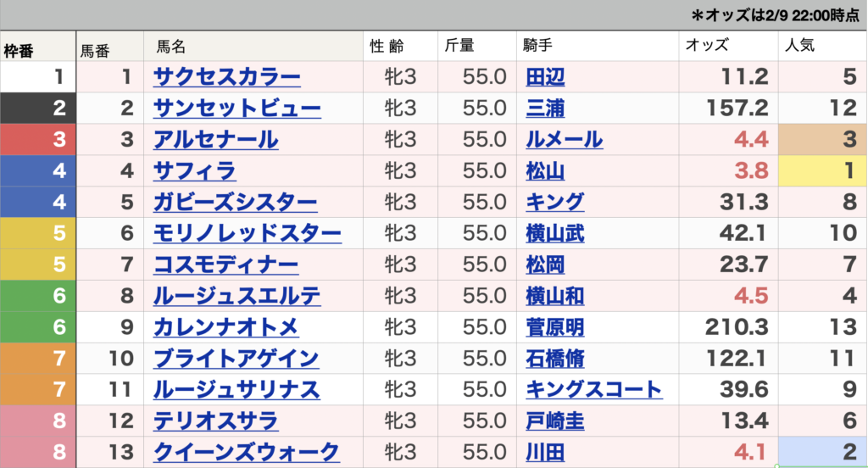Click horse link ルージュスエルテ
Image resolution: width=868 pixels, height=468 pixels.
point(236,296)
